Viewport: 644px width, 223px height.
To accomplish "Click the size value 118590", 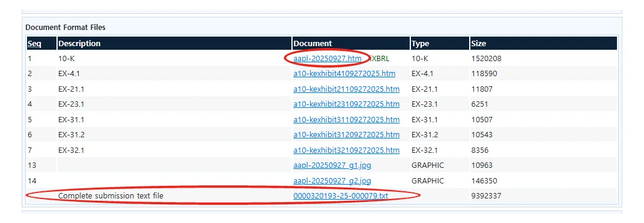I will pos(484,74).
